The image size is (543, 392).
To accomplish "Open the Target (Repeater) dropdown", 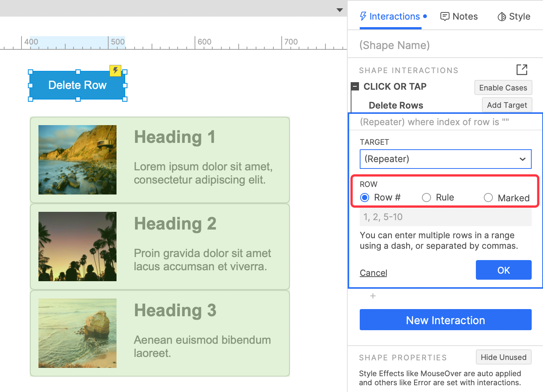I will click(446, 159).
